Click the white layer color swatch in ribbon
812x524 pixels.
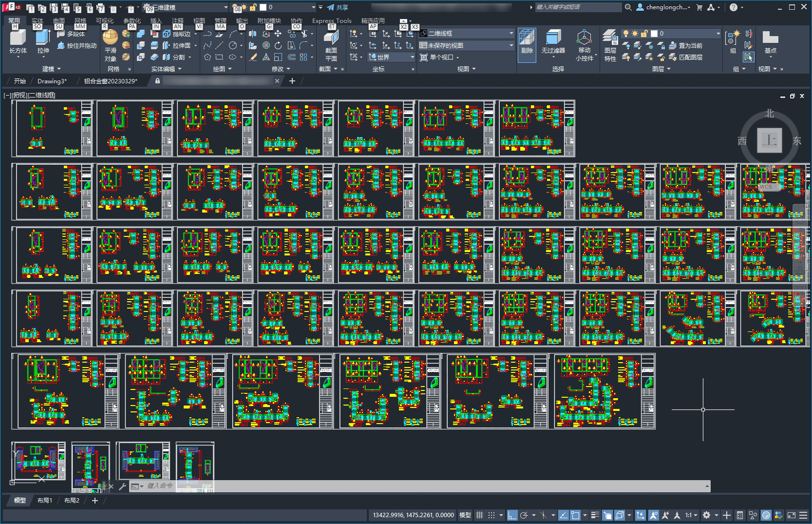(x=654, y=33)
